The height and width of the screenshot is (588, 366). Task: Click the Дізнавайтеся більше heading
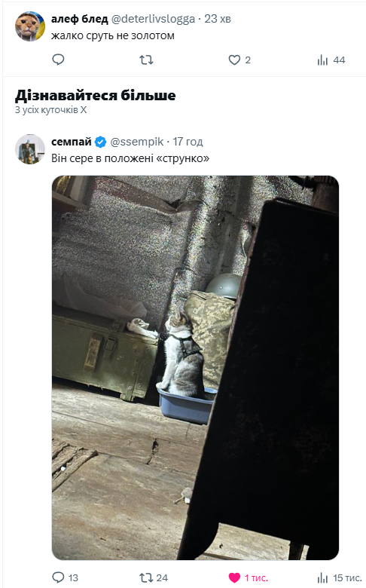[x=95, y=95]
